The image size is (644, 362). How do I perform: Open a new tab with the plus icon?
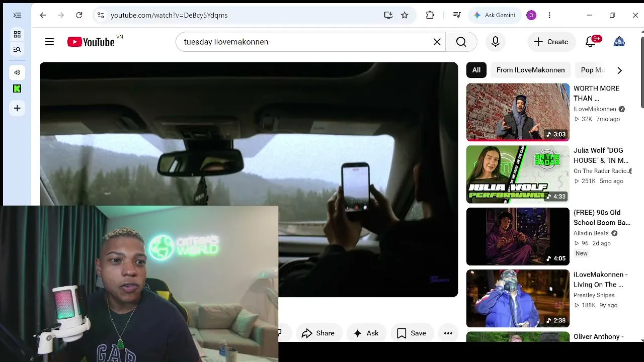(17, 108)
